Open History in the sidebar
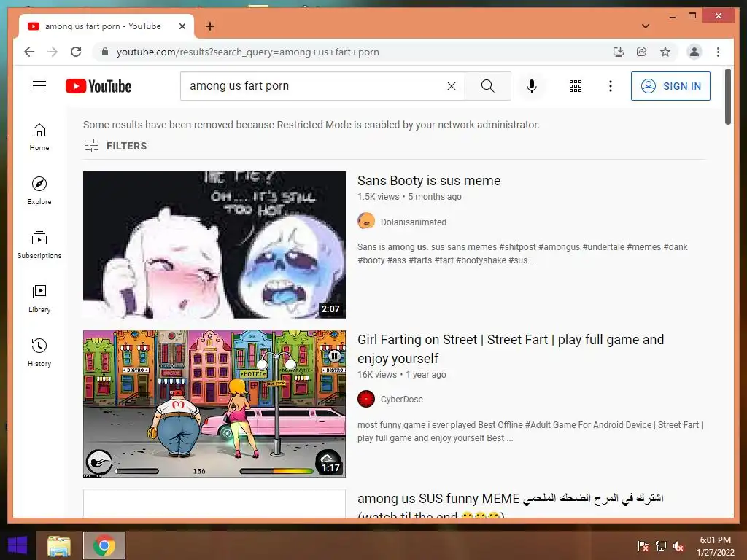Image resolution: width=747 pixels, height=560 pixels. 39,353
